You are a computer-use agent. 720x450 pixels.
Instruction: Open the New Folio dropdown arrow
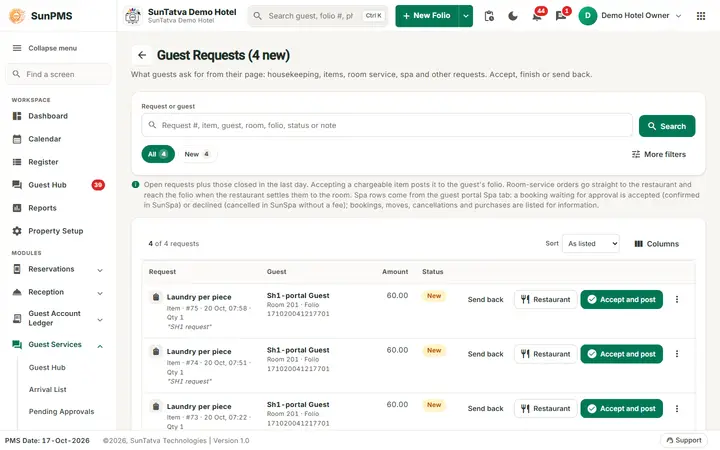[466, 16]
